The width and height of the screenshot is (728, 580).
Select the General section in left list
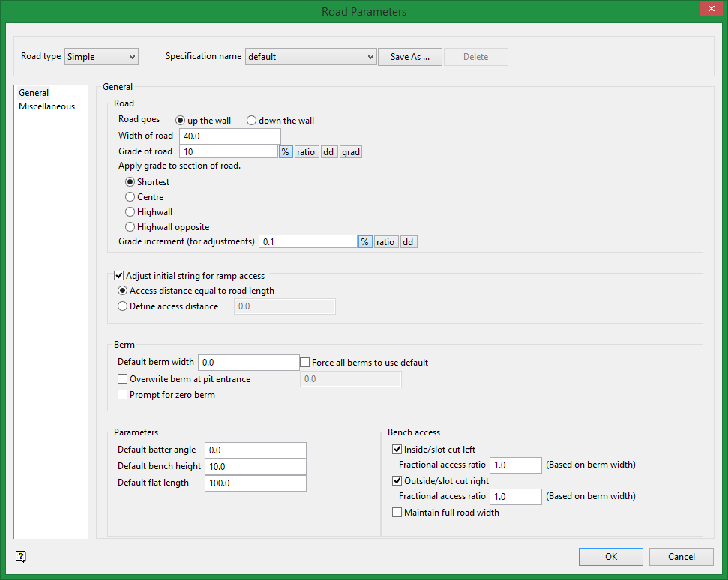(x=34, y=93)
